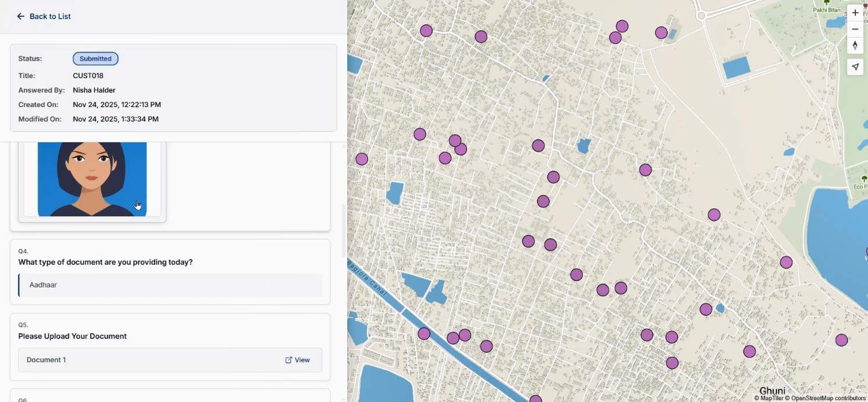The image size is (868, 402).
Task: Select the isolated purple marker on the map's left edge
Action: click(362, 158)
